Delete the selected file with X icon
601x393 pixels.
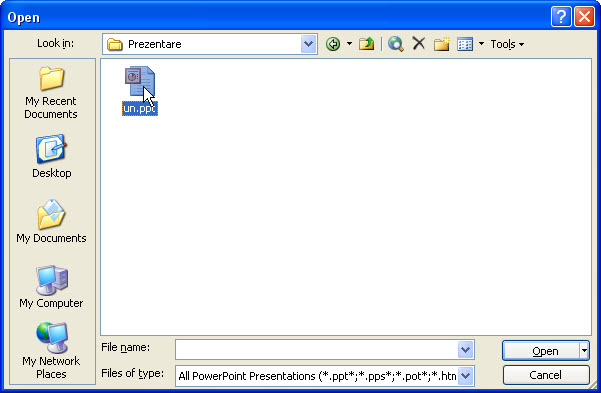click(419, 43)
